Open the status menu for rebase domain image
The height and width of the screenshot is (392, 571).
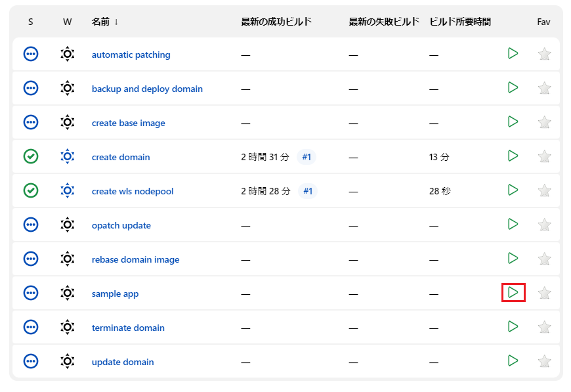pos(31,258)
